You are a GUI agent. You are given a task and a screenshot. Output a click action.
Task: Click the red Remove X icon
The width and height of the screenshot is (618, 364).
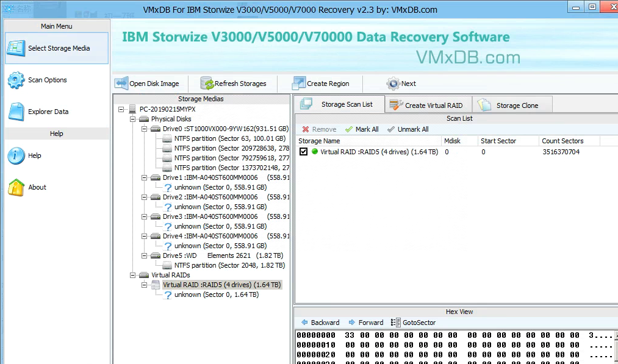306,129
